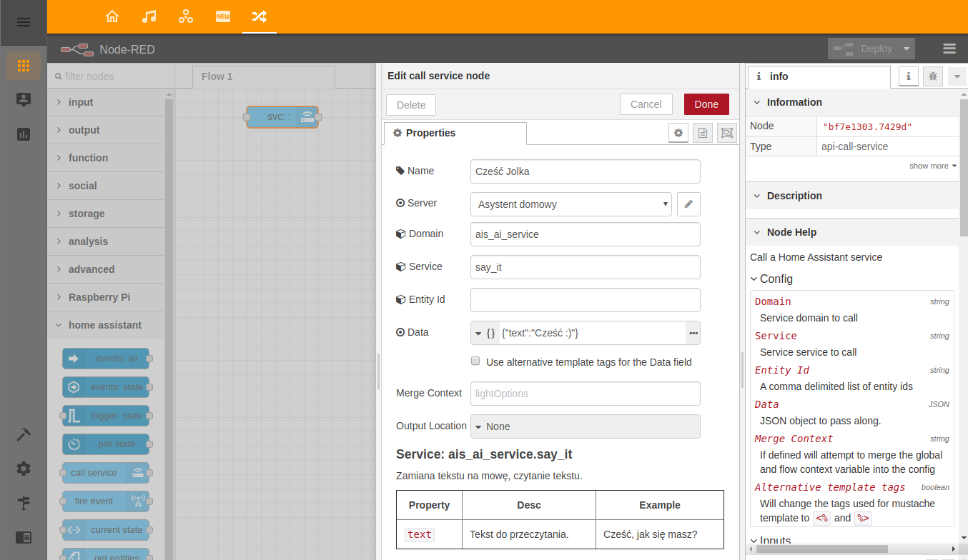Viewport: 968px width, 560px height.
Task: Click the Cancel button
Action: (x=646, y=104)
